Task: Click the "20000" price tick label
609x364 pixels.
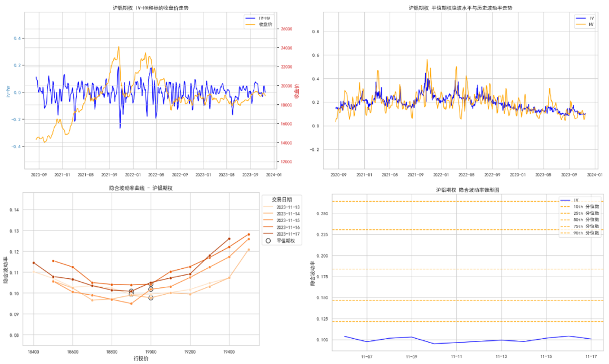Action: pyautogui.click(x=286, y=86)
